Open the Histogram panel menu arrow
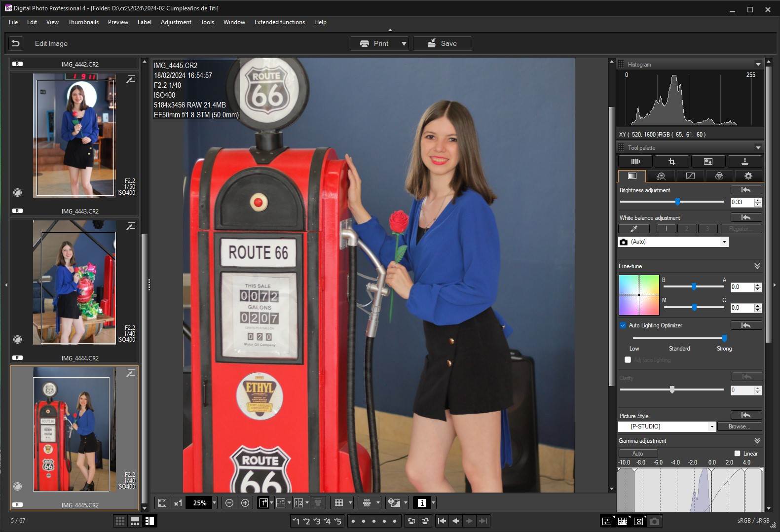 (758, 65)
